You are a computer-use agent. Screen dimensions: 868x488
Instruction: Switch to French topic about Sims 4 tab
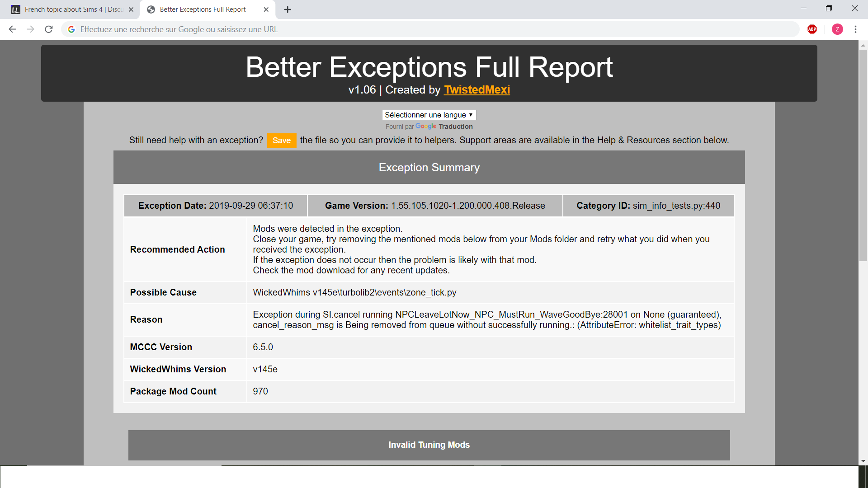coord(72,9)
